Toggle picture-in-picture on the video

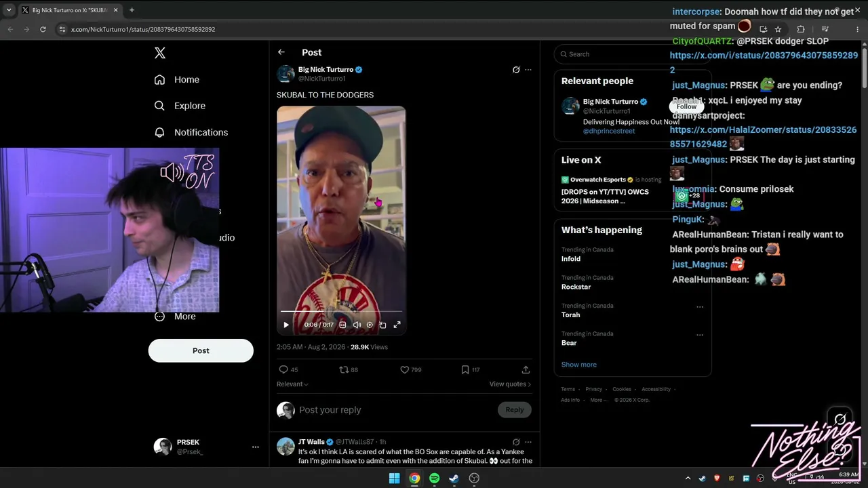(382, 325)
